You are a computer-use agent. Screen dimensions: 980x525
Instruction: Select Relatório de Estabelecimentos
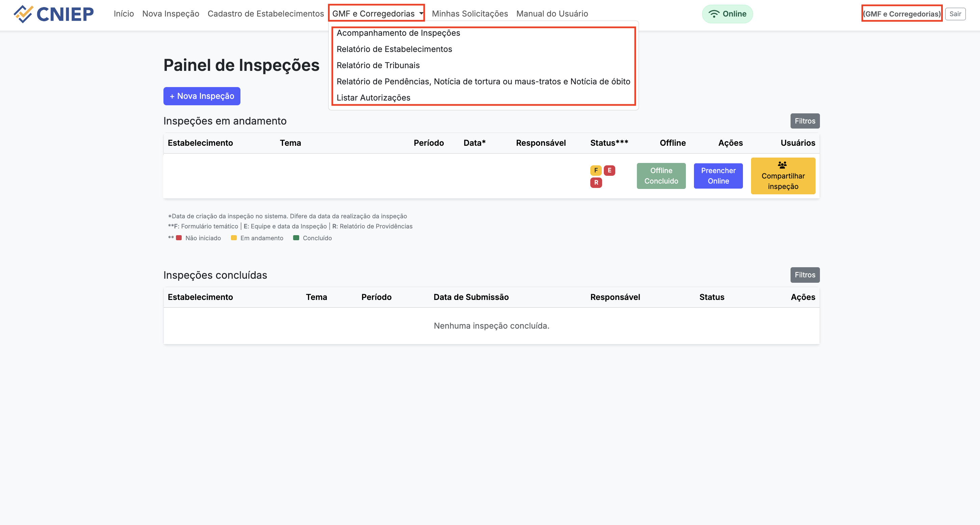click(x=394, y=49)
